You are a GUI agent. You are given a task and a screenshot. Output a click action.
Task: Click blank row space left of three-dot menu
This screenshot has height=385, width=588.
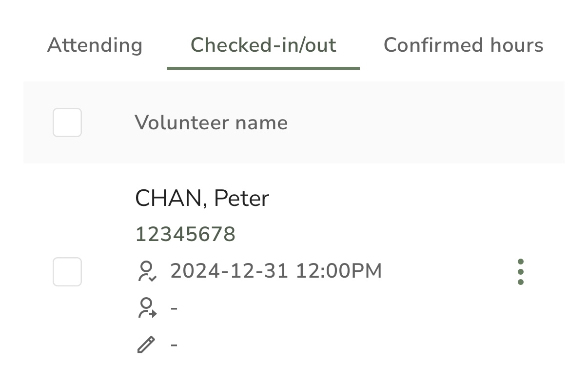click(x=449, y=272)
